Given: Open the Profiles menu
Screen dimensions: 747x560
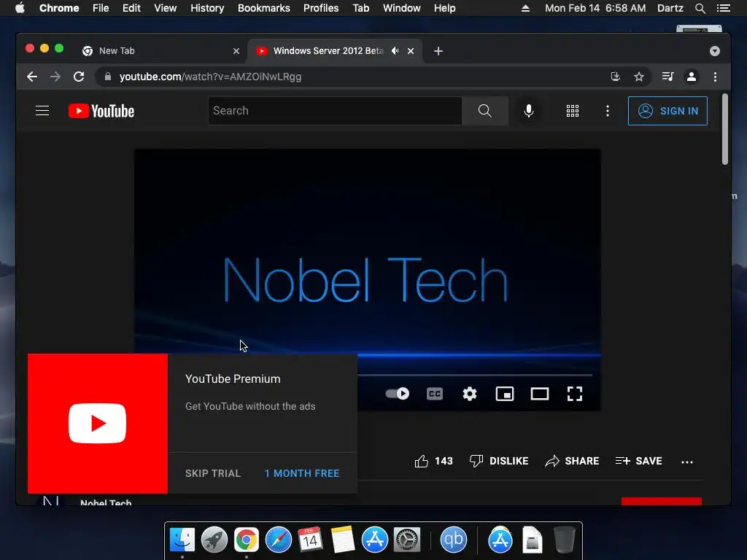Looking at the screenshot, I should [321, 8].
